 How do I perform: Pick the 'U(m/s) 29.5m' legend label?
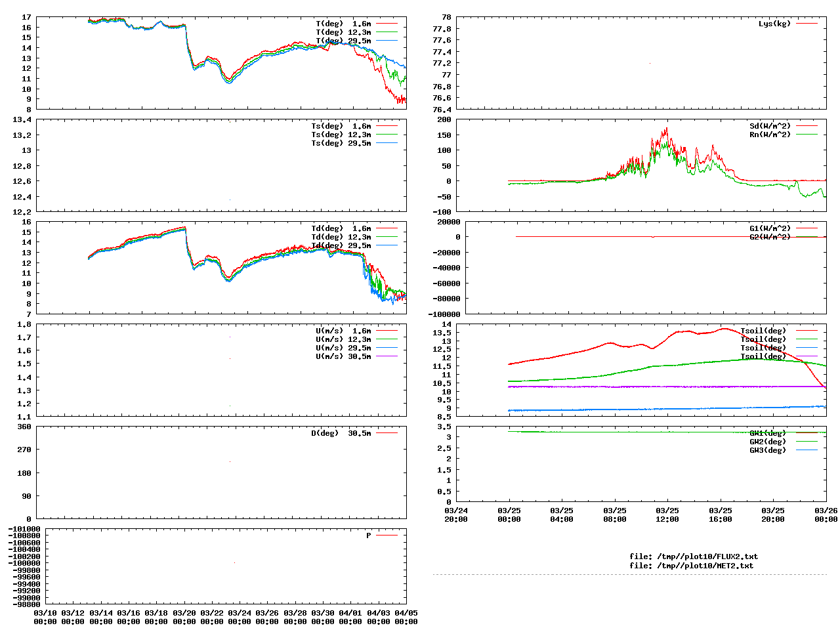coord(343,348)
